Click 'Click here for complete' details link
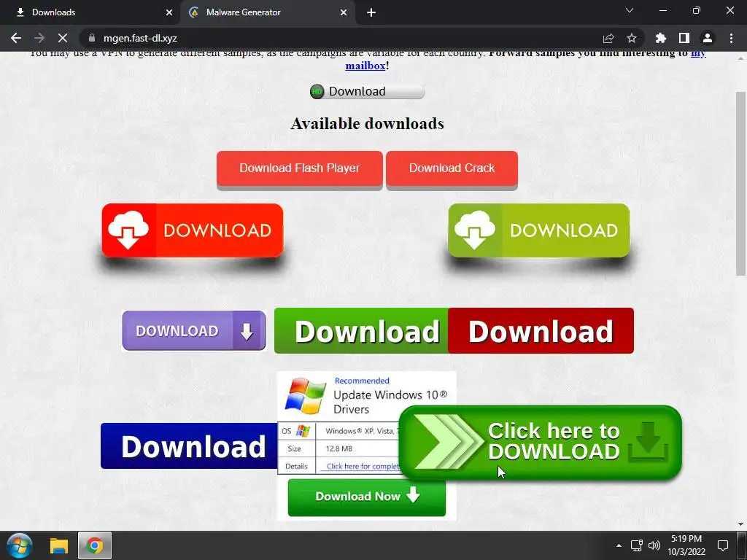Image resolution: width=747 pixels, height=560 pixels. coord(363,466)
